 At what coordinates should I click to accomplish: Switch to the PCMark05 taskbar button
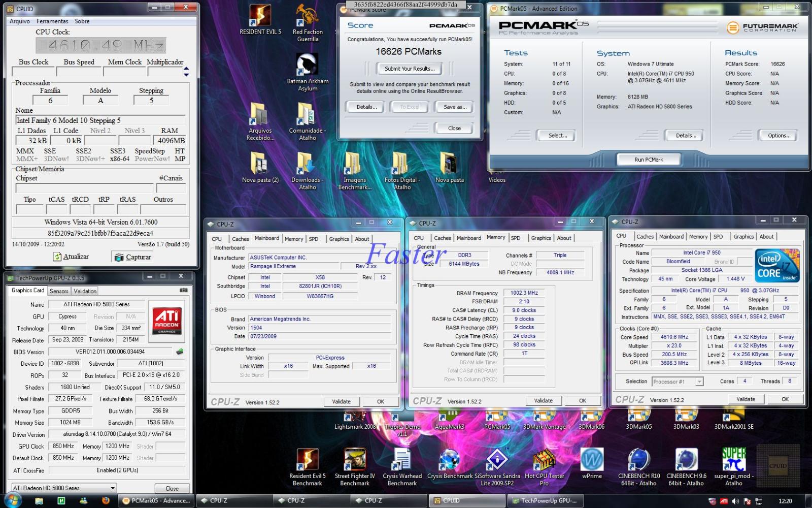tap(156, 500)
